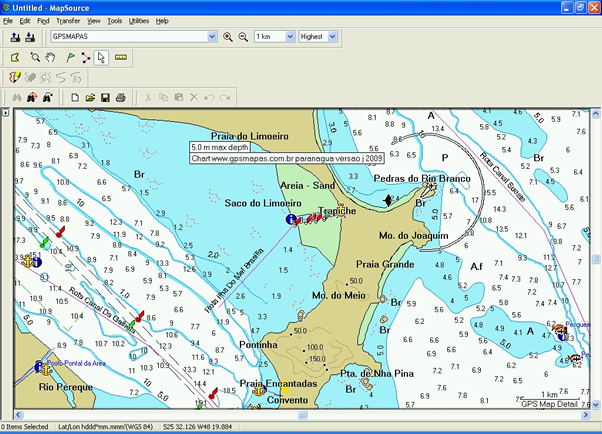
Task: Click the Save disk icon
Action: (x=104, y=97)
